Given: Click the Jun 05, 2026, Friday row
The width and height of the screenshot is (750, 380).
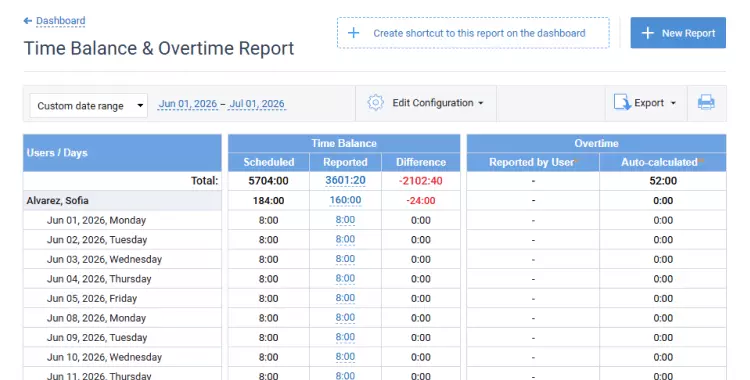Looking at the screenshot, I should pyautogui.click(x=122, y=299).
